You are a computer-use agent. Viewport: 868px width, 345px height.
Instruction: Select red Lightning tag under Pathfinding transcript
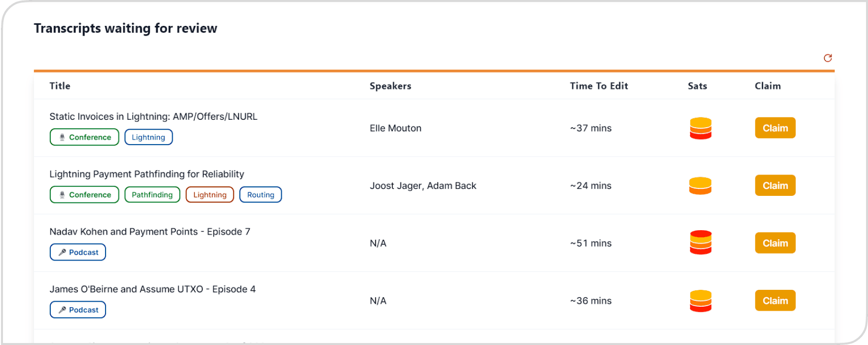click(210, 195)
